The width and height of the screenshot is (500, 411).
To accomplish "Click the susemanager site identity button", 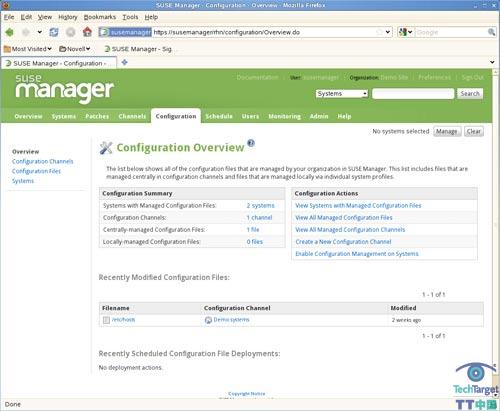I will 125,32.
